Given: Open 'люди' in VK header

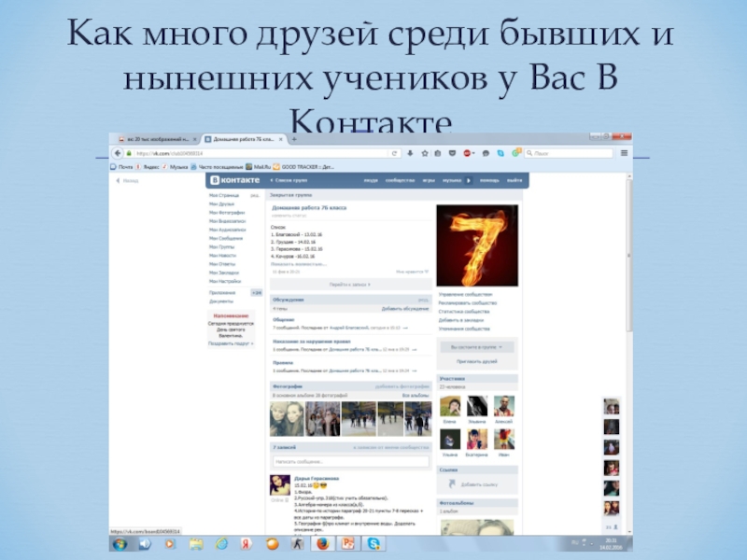Looking at the screenshot, I should (371, 180).
